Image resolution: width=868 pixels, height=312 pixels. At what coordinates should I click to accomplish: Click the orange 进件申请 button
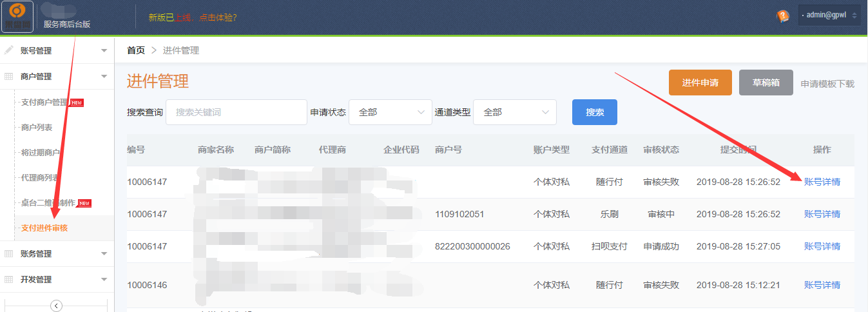click(x=700, y=83)
